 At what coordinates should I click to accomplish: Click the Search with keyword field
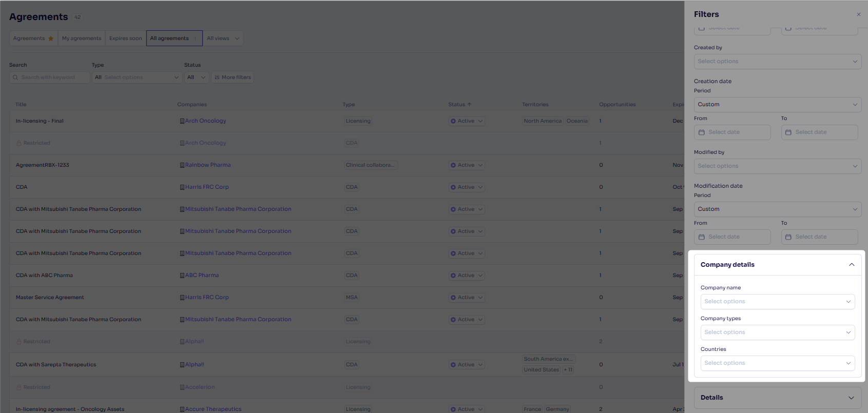[x=50, y=77]
